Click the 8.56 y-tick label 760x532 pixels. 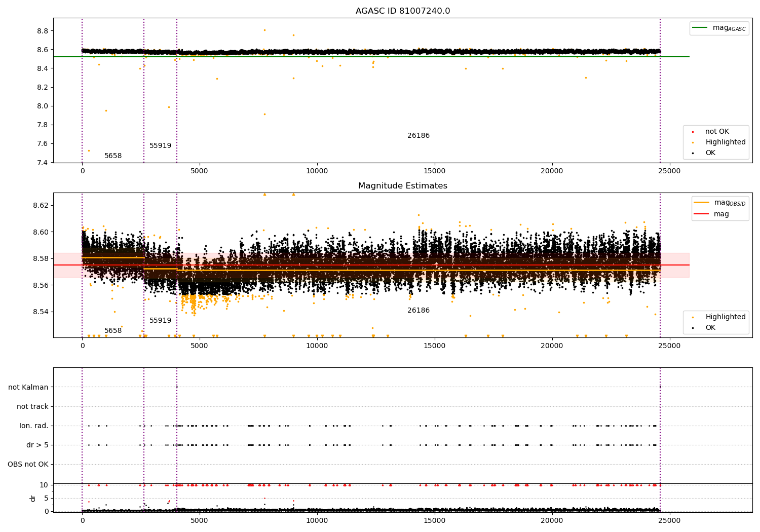point(41,285)
